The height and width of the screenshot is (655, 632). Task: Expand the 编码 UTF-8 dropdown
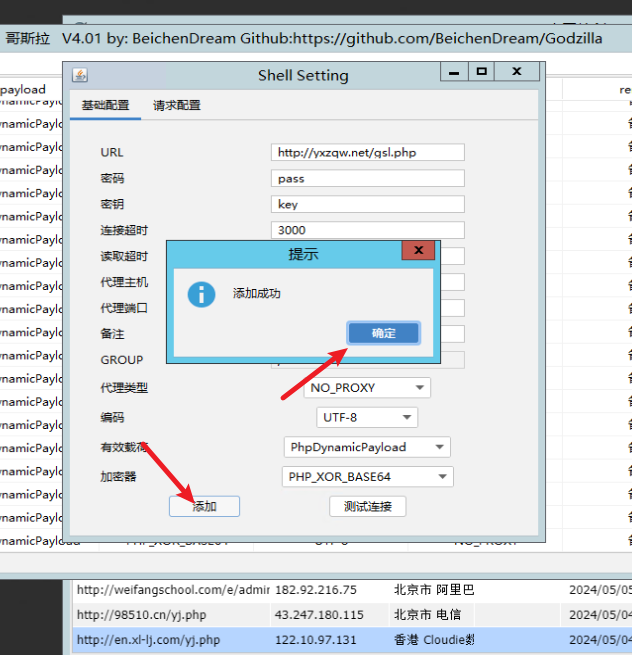pyautogui.click(x=367, y=417)
